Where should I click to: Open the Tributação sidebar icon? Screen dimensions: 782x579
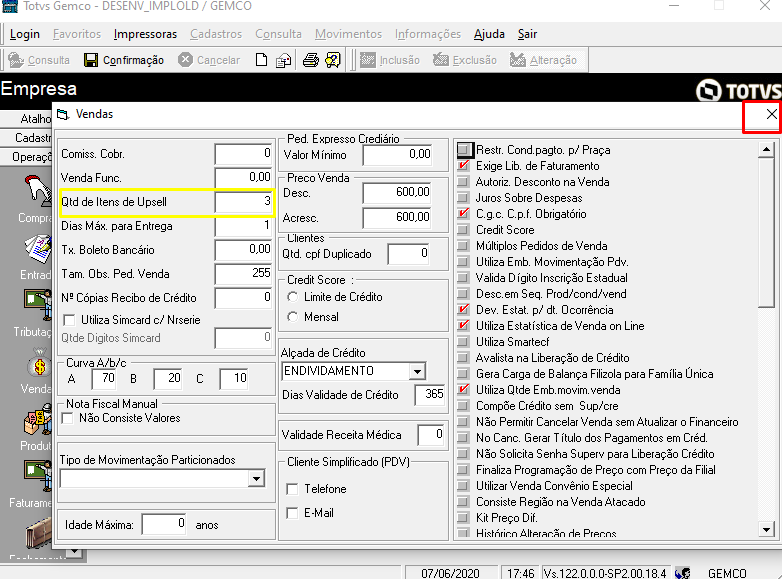(39, 305)
